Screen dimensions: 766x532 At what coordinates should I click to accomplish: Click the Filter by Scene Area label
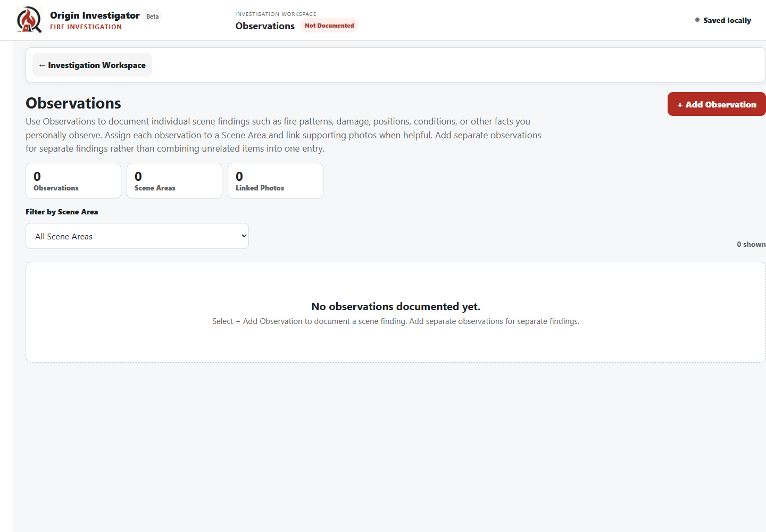[62, 212]
